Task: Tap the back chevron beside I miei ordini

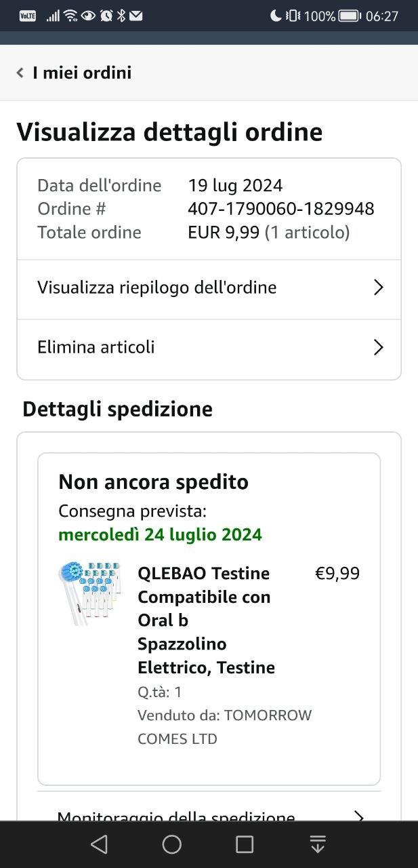Action: point(20,73)
